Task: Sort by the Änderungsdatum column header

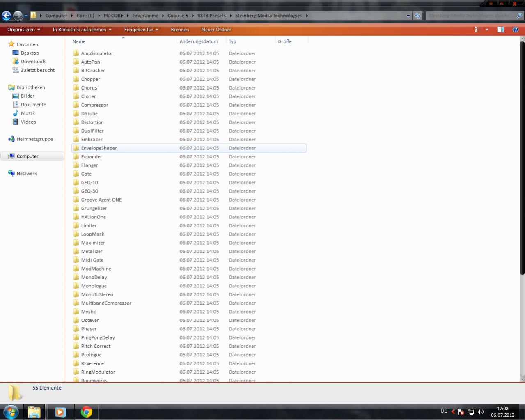Action: coord(202,41)
